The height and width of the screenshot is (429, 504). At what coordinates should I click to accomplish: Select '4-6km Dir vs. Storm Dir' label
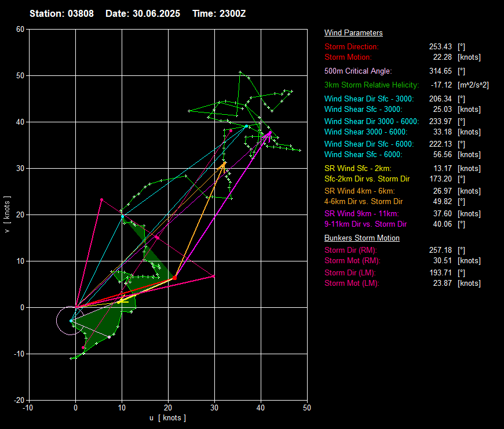click(x=364, y=202)
